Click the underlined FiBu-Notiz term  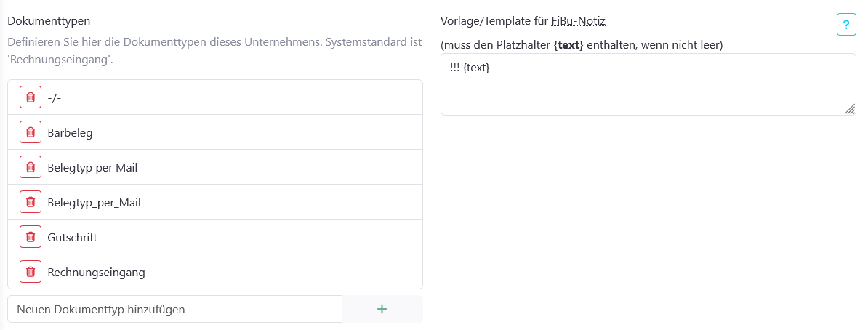(579, 20)
